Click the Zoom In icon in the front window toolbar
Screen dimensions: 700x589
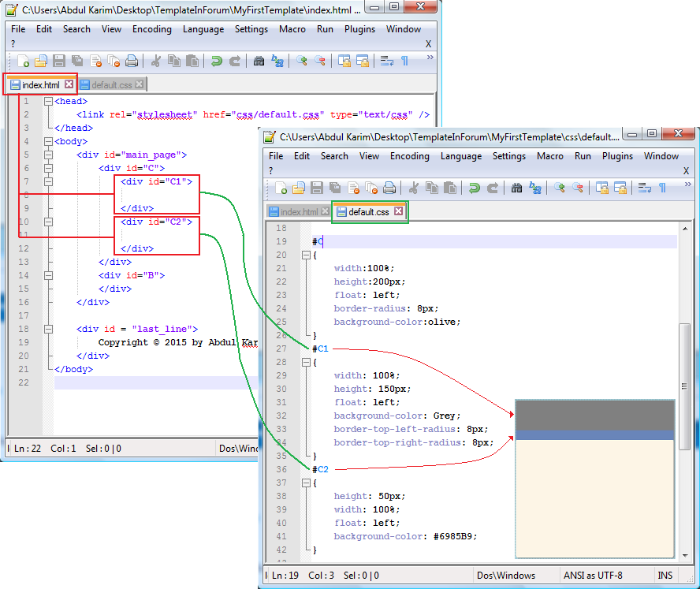pos(559,188)
